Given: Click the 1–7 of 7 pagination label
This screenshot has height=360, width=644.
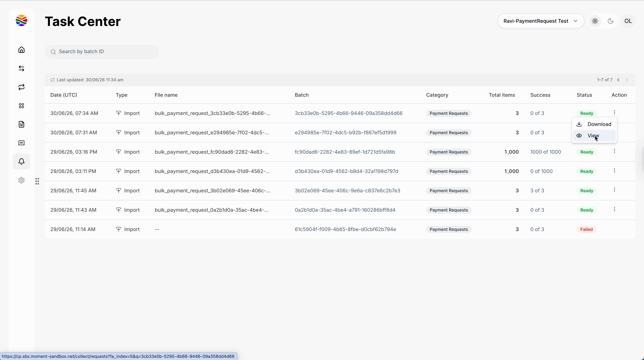Looking at the screenshot, I should [x=604, y=80].
